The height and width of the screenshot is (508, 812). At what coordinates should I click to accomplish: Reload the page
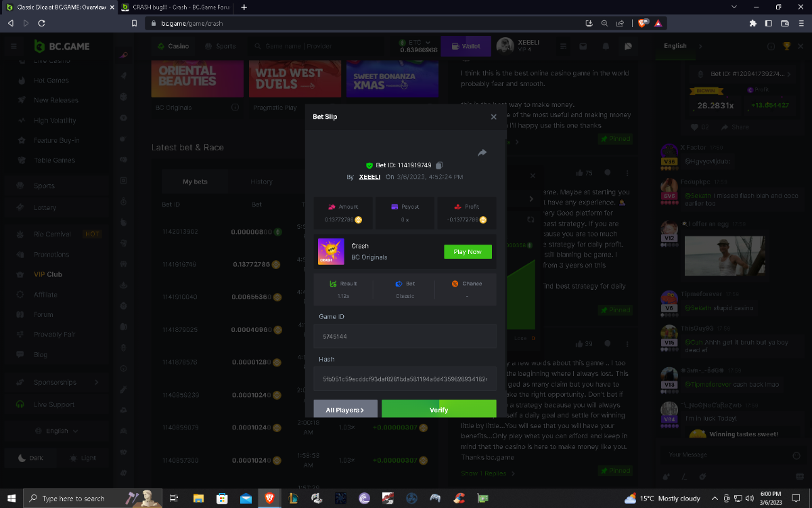click(x=42, y=23)
